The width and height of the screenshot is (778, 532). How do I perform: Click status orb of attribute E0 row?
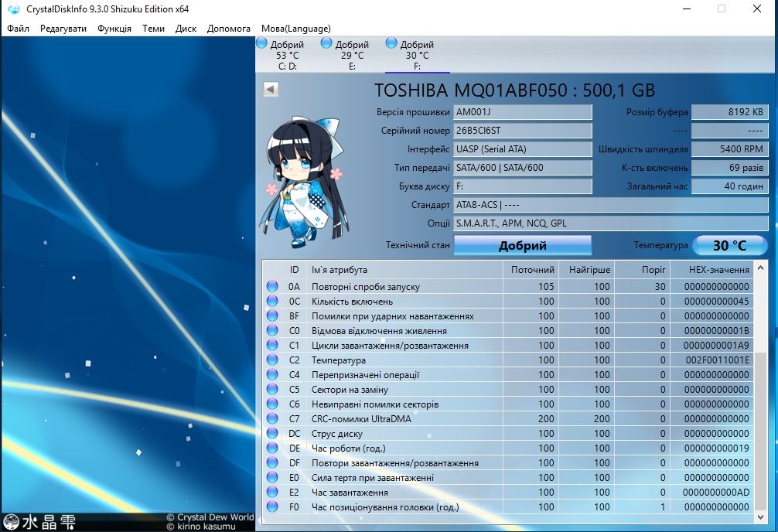click(272, 477)
